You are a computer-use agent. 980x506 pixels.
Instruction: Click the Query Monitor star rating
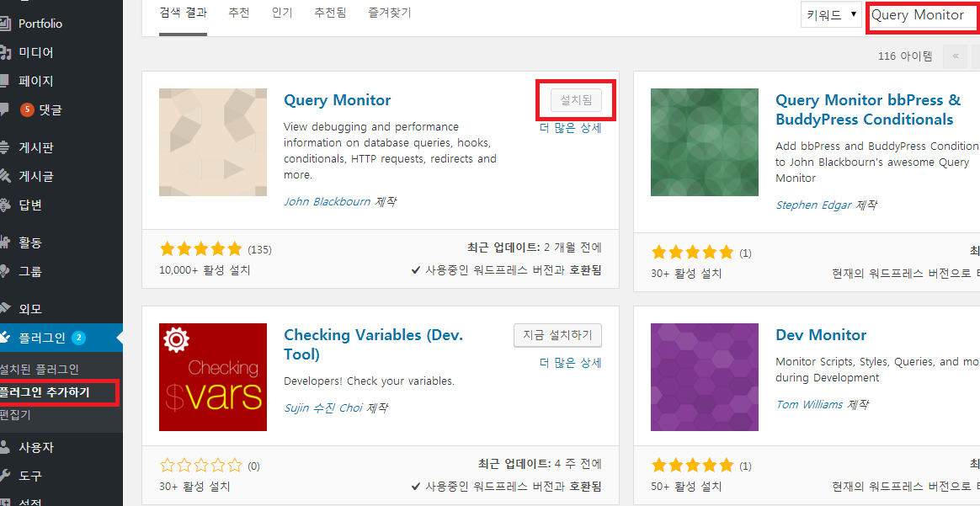tap(200, 249)
